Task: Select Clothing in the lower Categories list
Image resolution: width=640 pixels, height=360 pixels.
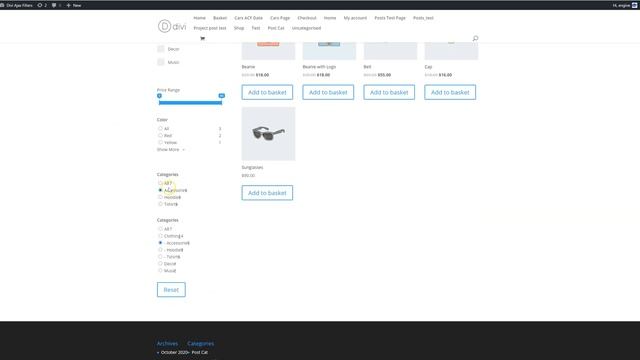Action: [x=160, y=236]
